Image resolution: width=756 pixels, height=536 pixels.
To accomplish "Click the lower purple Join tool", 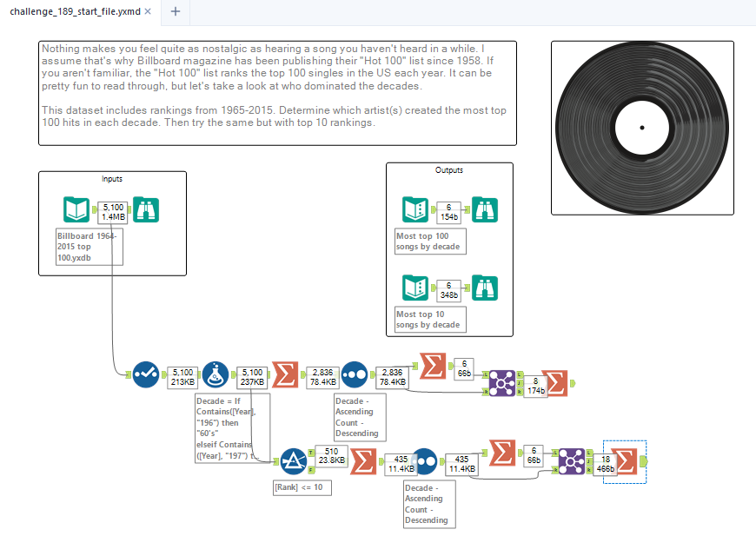I will pyautogui.click(x=571, y=461).
